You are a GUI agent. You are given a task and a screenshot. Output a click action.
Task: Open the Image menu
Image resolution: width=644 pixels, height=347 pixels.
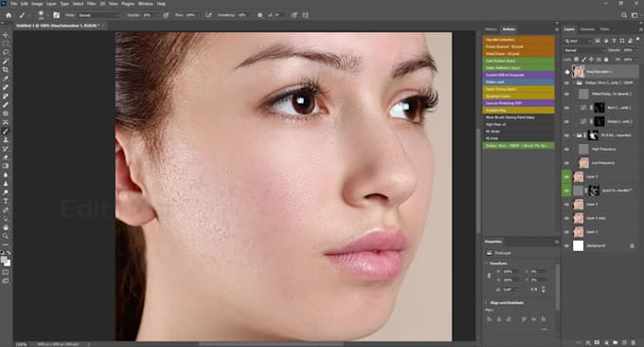click(x=37, y=4)
